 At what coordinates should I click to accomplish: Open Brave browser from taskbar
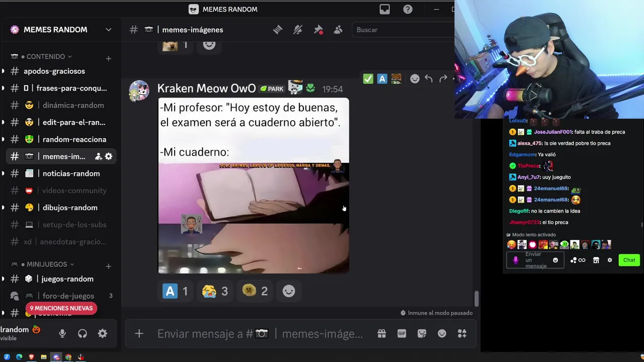pyautogui.click(x=31, y=357)
